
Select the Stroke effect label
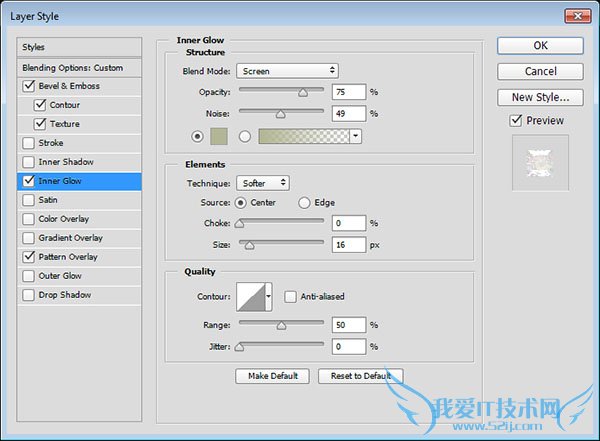[x=51, y=143]
